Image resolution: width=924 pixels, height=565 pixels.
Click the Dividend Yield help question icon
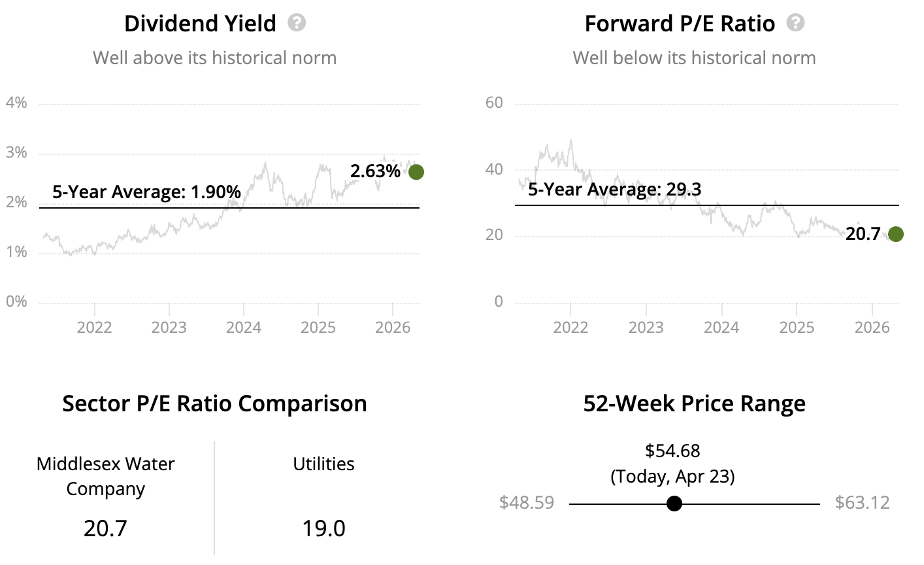pos(297,24)
